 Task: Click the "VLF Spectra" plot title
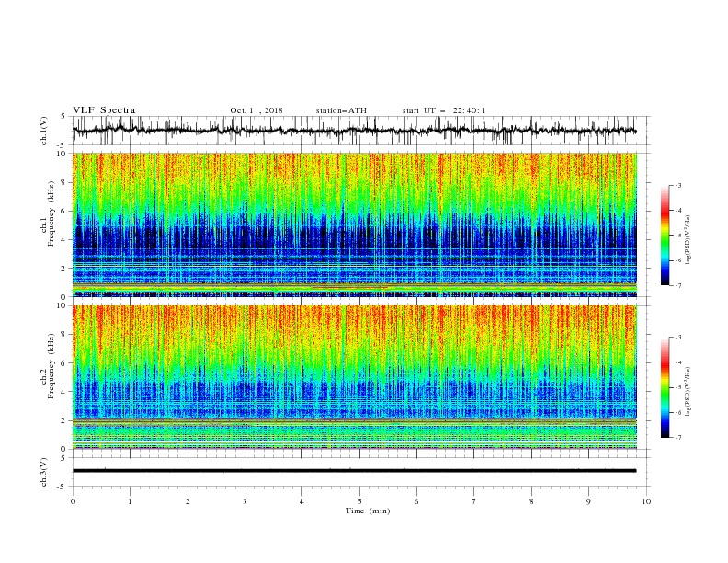(x=104, y=110)
